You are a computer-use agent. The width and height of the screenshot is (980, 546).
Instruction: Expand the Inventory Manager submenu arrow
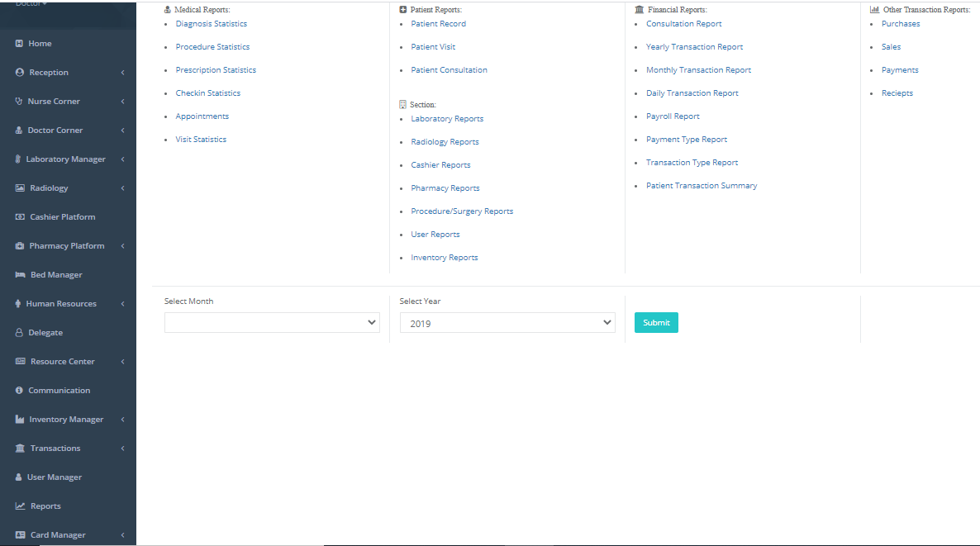pos(122,420)
